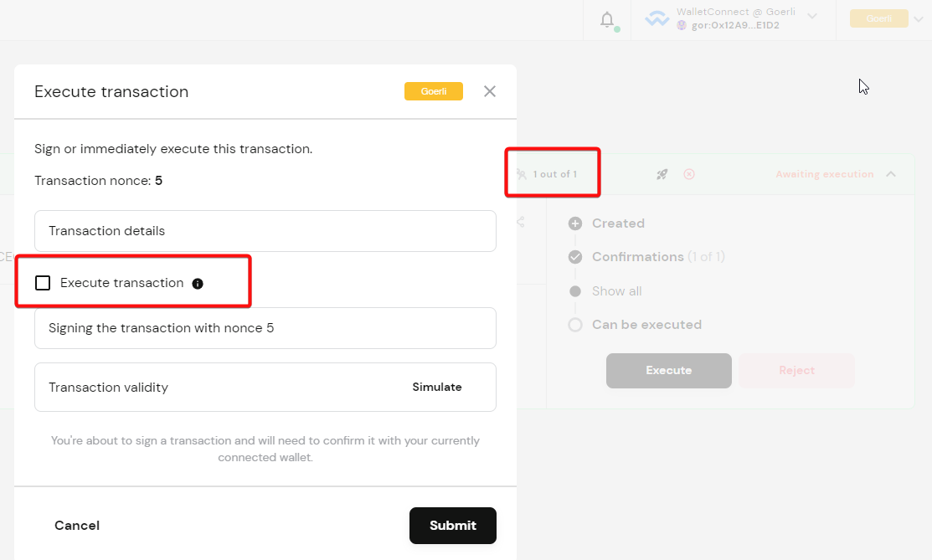The width and height of the screenshot is (932, 560).
Task: Cancel the Execute transaction dialog
Action: click(76, 526)
